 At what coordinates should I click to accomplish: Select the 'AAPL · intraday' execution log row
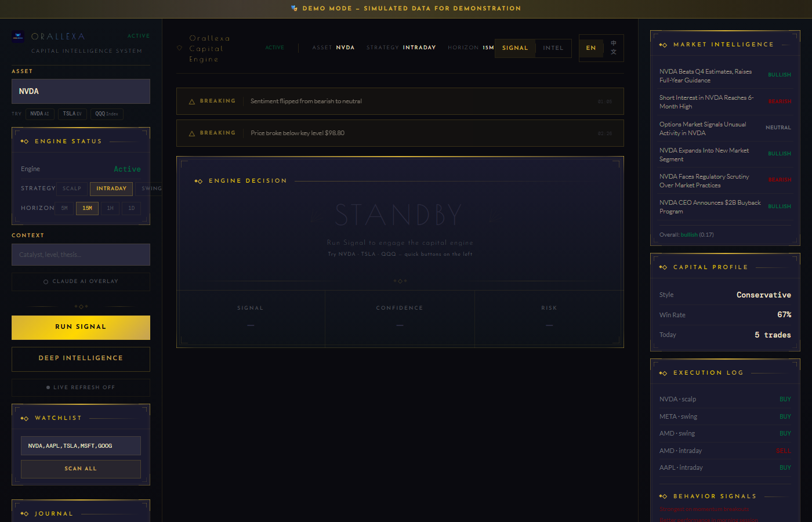click(725, 468)
